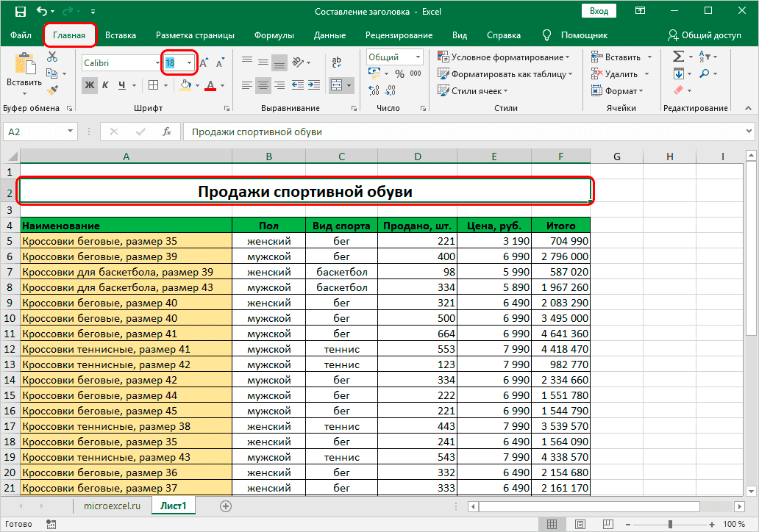Click the Cut scissors icon
759x532 pixels.
(52, 57)
